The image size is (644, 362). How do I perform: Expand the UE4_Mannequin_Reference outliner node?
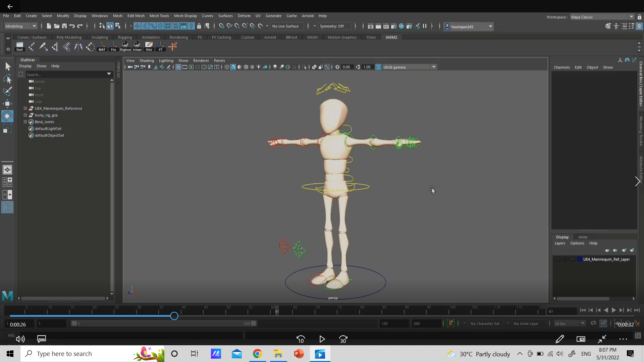pos(25,108)
